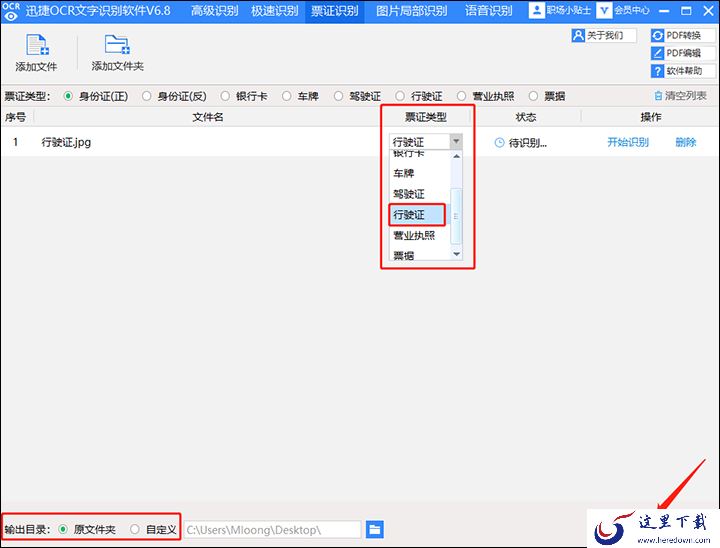Choose 营业执照 in the dropdown list
Screen dimensions: 720x548
coord(414,235)
